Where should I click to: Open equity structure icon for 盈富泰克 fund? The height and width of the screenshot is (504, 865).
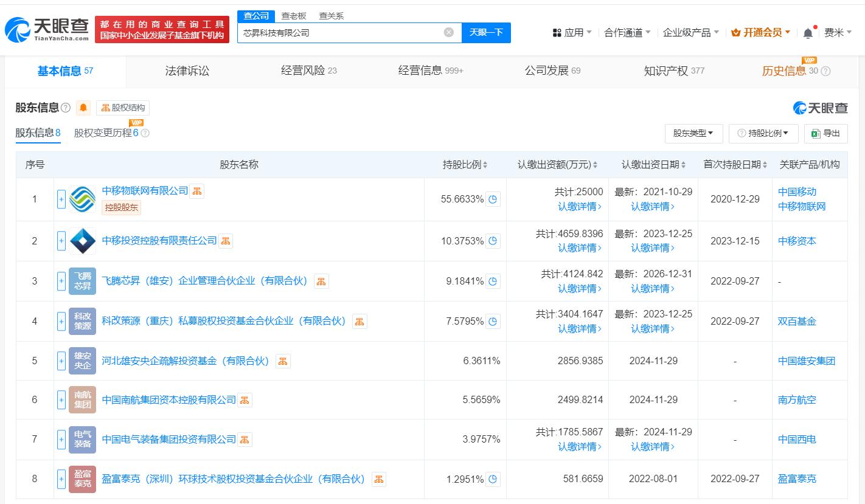[x=378, y=479]
